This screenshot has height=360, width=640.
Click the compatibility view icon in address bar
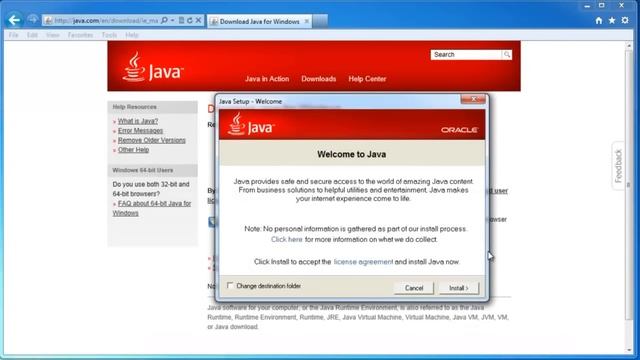coord(182,20)
